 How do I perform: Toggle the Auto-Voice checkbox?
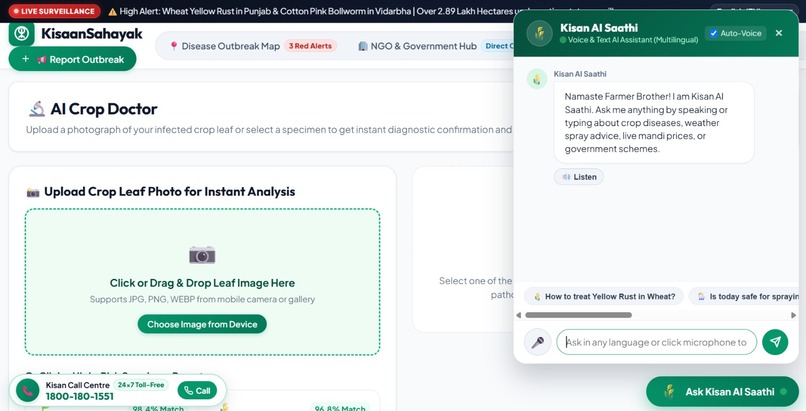click(713, 33)
